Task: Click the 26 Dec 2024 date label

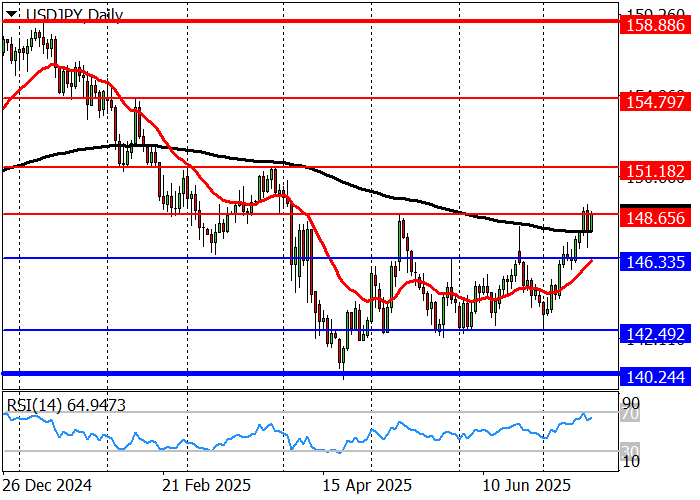Action: [47, 485]
